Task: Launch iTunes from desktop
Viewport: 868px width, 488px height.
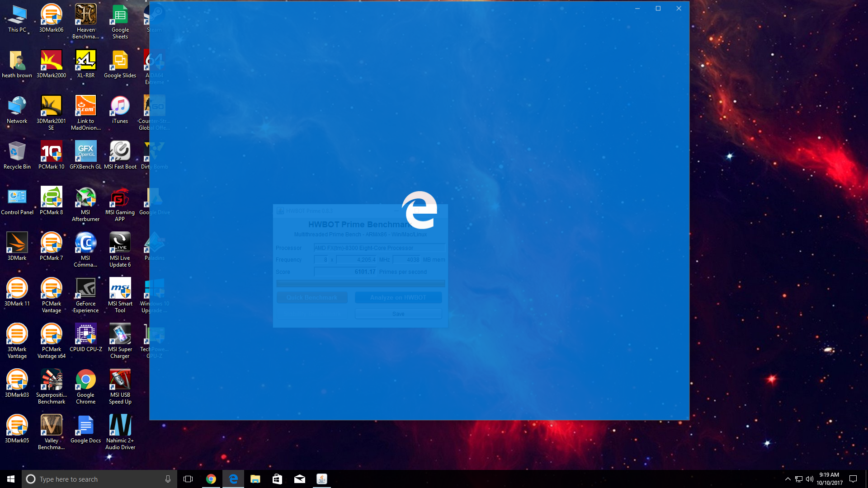Action: click(x=120, y=110)
